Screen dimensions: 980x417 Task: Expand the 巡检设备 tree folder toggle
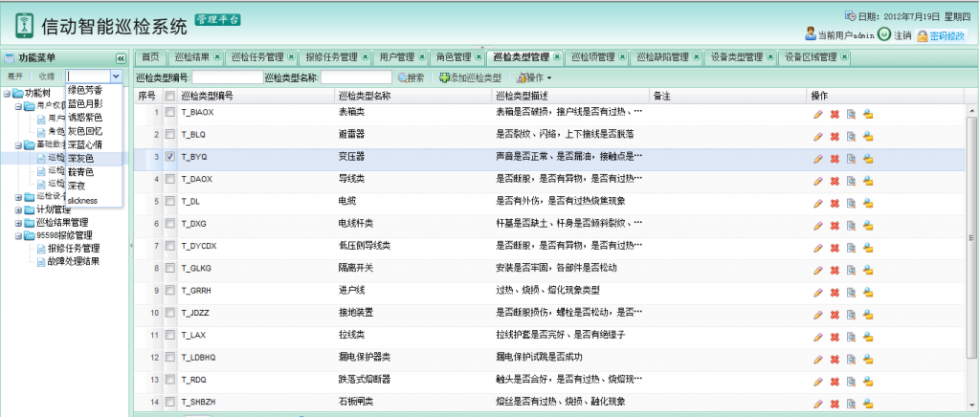pyautogui.click(x=18, y=197)
